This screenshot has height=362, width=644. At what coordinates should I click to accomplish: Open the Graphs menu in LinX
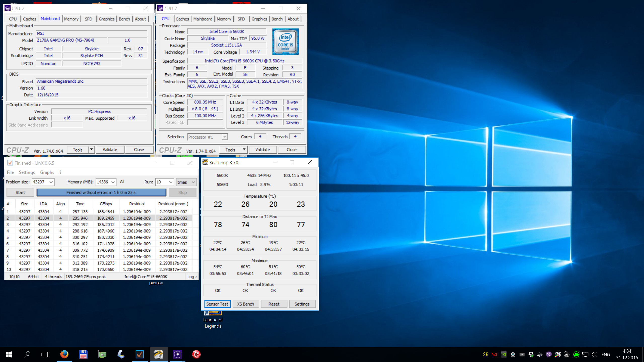47,172
